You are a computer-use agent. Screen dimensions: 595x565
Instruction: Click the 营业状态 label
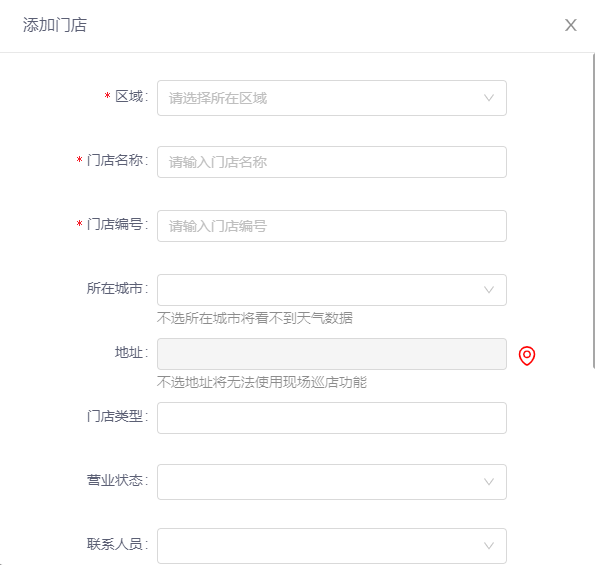click(117, 480)
